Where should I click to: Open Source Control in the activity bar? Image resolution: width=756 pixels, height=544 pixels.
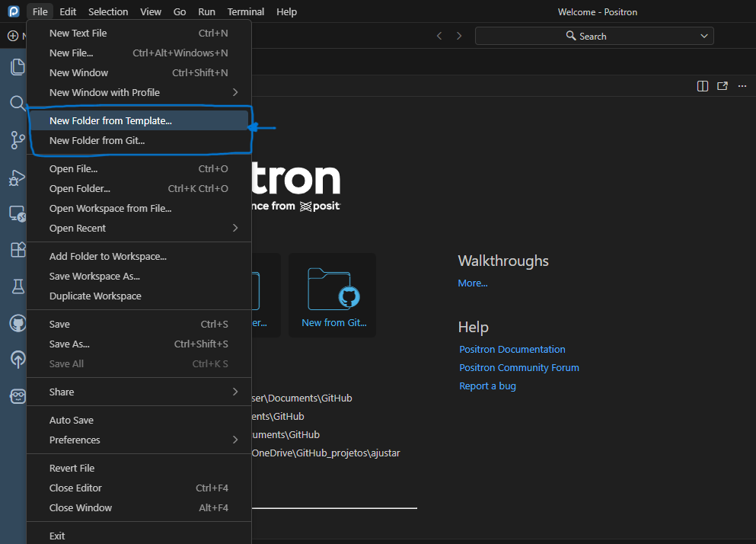coord(16,139)
